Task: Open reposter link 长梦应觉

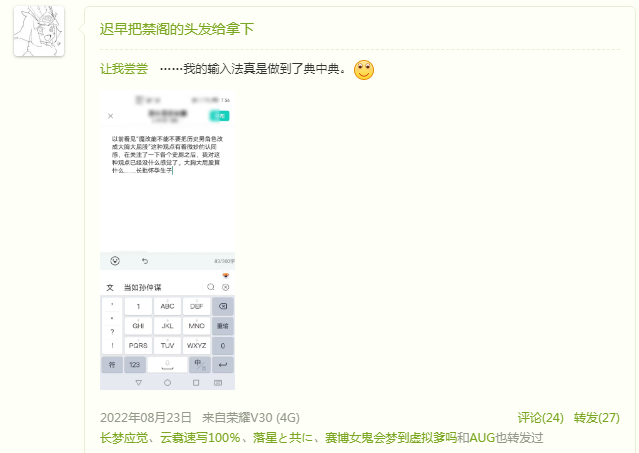Action: coord(124,438)
